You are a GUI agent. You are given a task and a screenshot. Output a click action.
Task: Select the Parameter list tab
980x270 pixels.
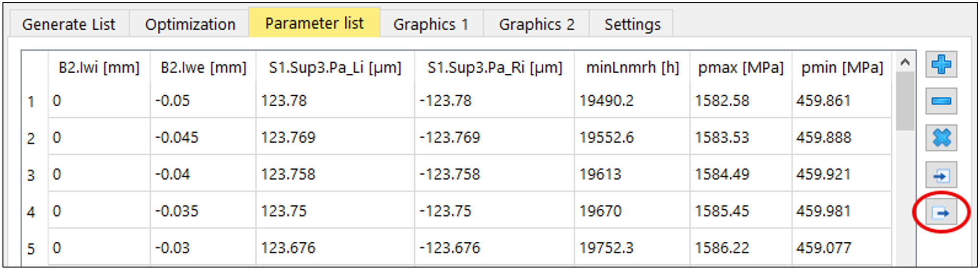(314, 23)
